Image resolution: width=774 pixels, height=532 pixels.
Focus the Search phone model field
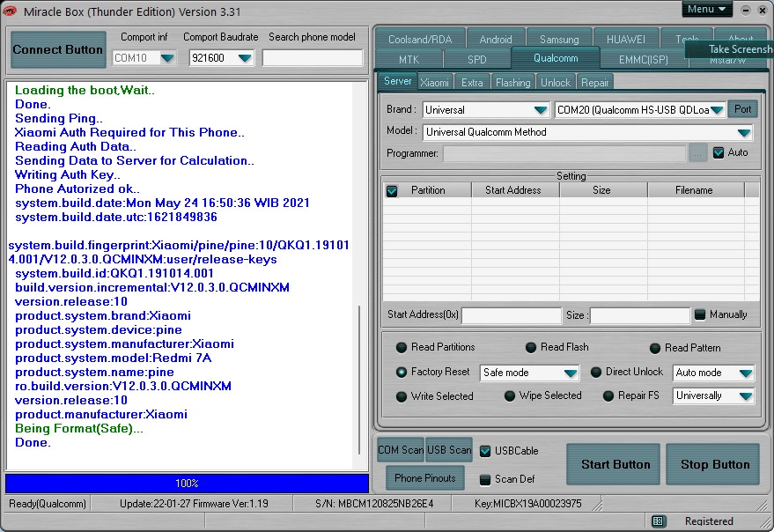[313, 58]
